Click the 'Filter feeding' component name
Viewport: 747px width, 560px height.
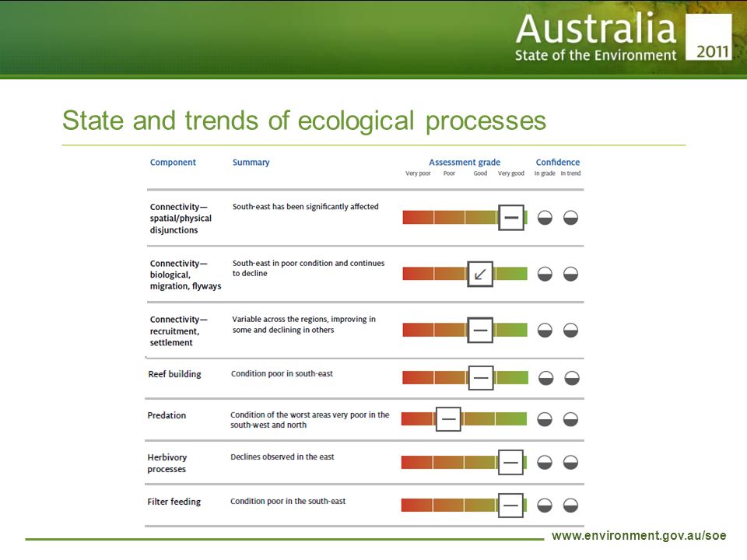pyautogui.click(x=174, y=502)
